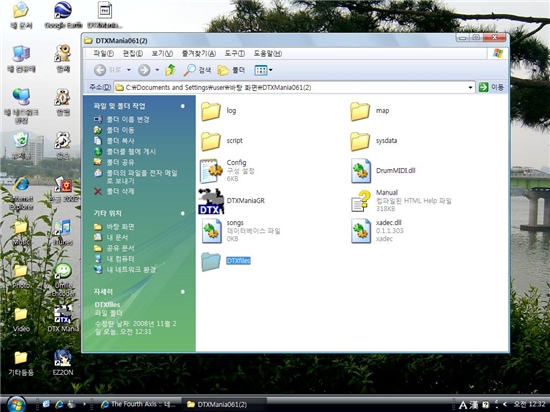The width and height of the screenshot is (550, 412).
Task: Select the DrumMIDI.dll file
Action: pyautogui.click(x=383, y=171)
